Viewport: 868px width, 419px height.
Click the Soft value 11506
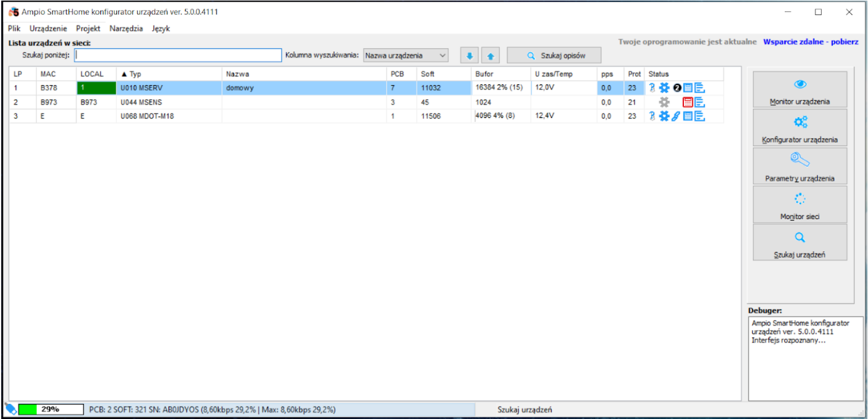431,116
